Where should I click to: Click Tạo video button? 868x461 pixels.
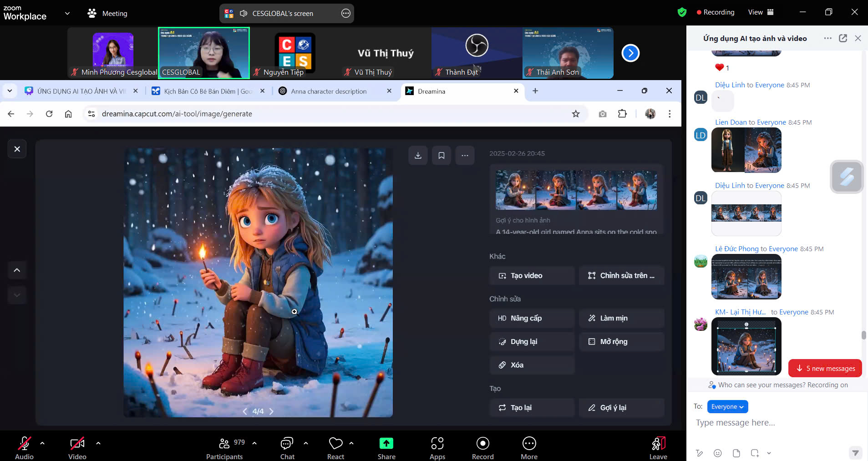(532, 276)
